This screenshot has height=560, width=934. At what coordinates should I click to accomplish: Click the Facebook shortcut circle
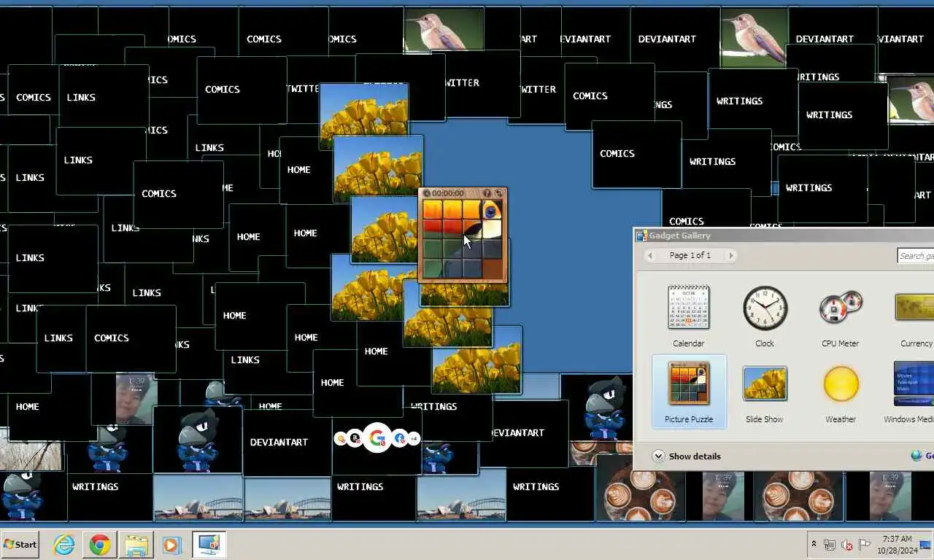click(x=399, y=438)
